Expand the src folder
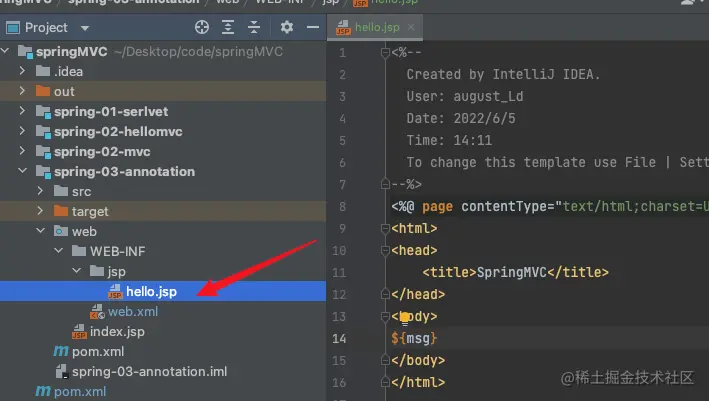 coord(40,191)
